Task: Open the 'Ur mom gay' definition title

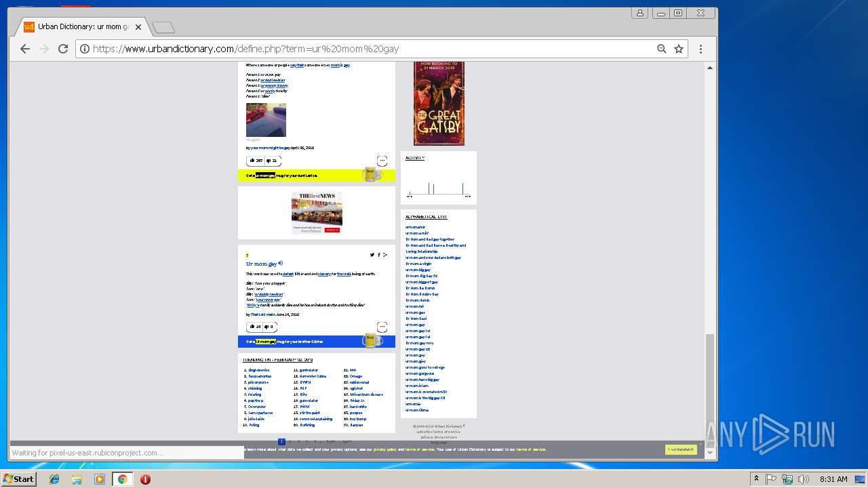Action: (261, 264)
